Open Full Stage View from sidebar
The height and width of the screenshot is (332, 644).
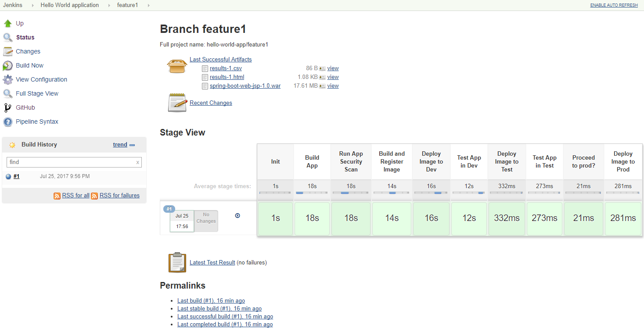point(37,93)
